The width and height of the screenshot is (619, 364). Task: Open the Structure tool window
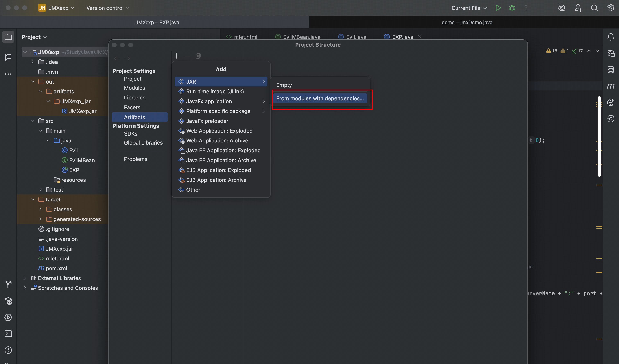8,58
